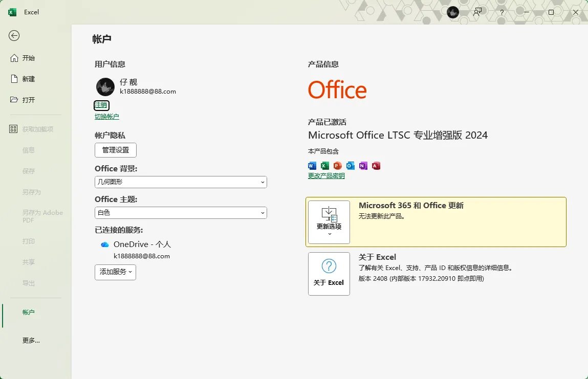Expand the Office 背景 dropdown
588x379 pixels.
coord(181,182)
